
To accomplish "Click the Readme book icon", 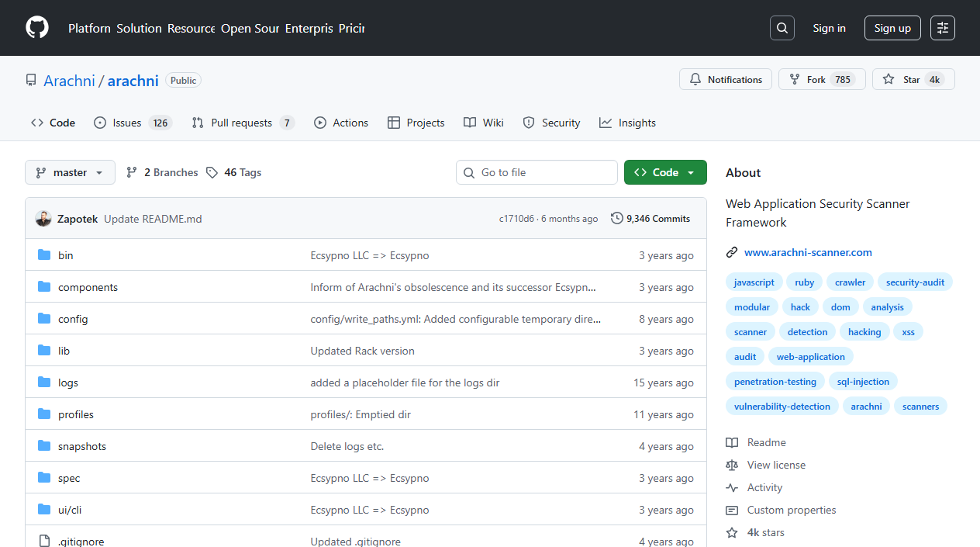I will point(732,442).
